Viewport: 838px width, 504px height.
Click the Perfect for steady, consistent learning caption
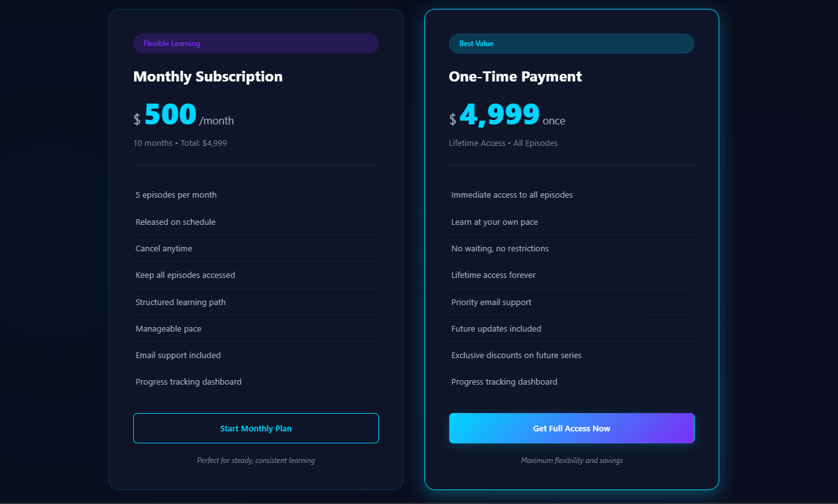tap(256, 460)
